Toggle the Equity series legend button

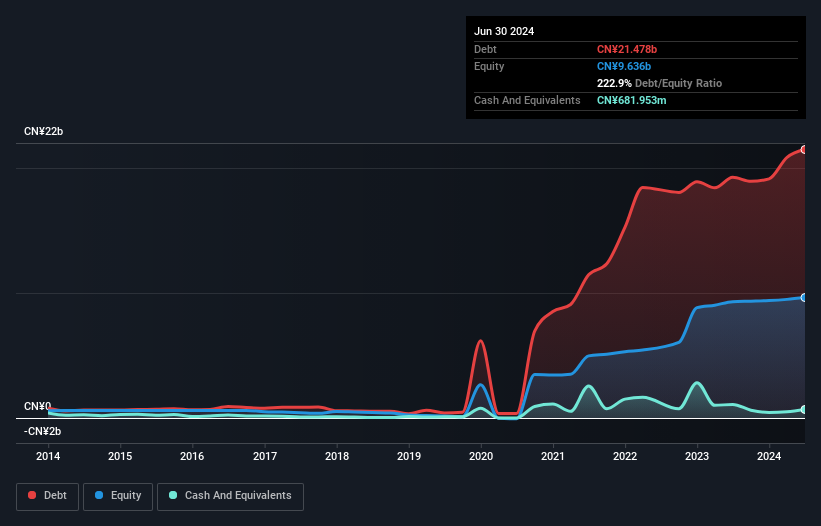click(118, 496)
